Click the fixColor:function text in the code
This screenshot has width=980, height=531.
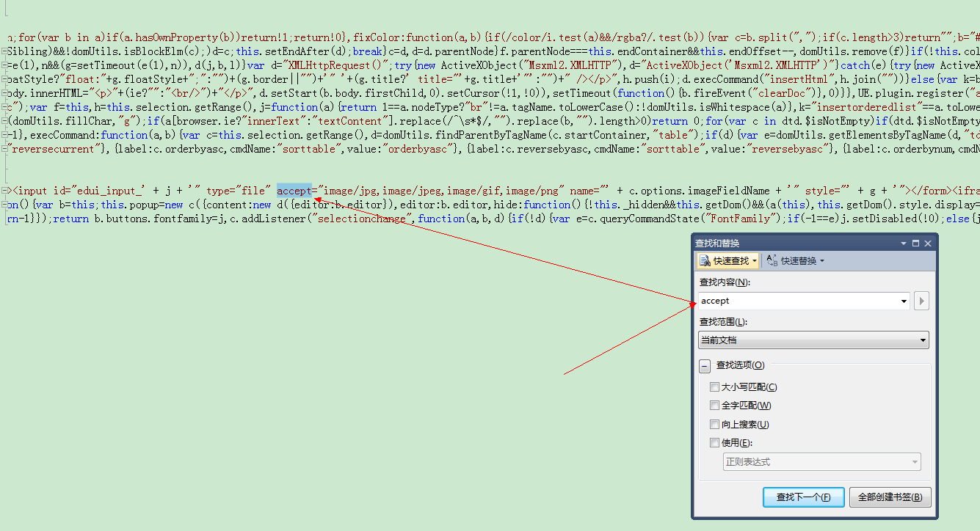point(407,37)
